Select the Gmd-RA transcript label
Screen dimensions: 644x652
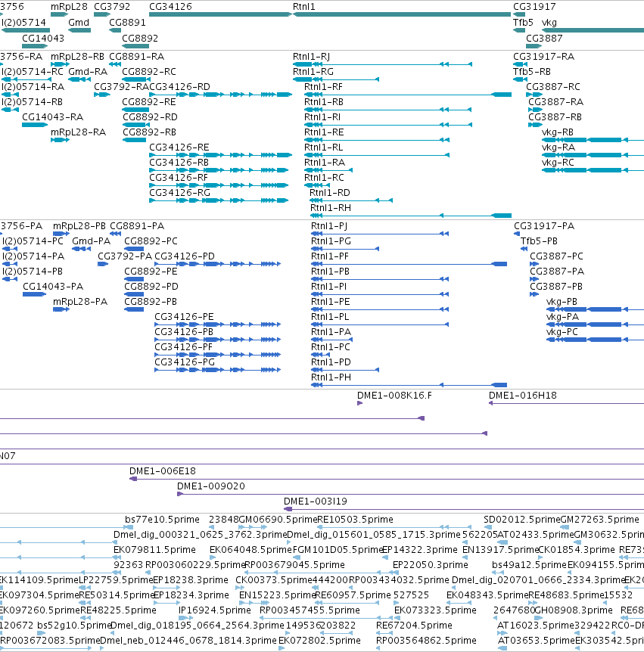88,72
